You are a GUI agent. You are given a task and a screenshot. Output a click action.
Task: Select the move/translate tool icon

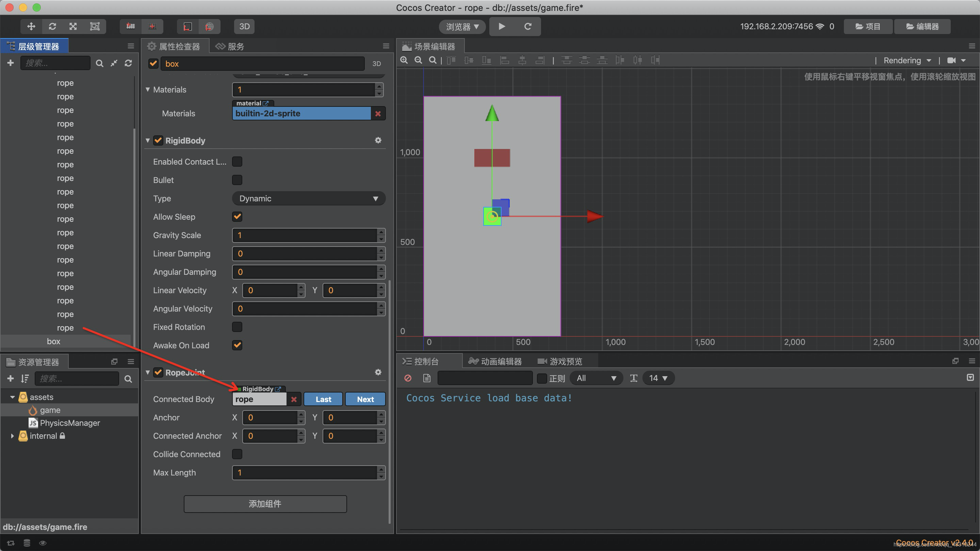(31, 26)
